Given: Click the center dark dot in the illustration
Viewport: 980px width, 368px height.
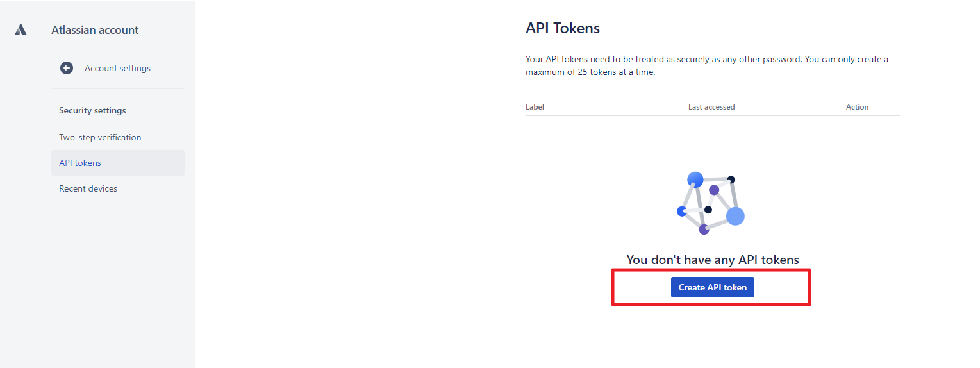Looking at the screenshot, I should tap(708, 210).
